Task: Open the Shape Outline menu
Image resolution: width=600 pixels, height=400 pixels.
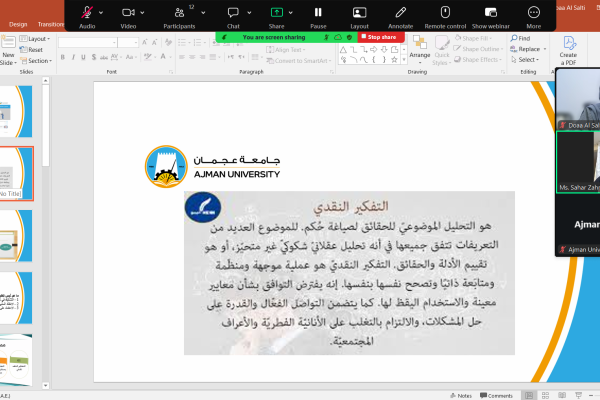Action: 478,49
